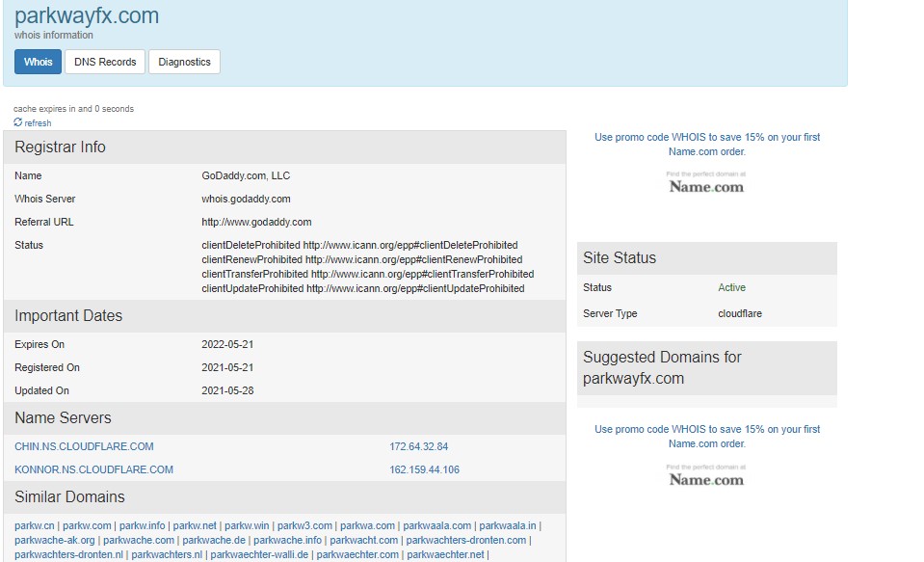Select the updated date 2021-05-28
This screenshot has height=562, width=924.
point(227,390)
